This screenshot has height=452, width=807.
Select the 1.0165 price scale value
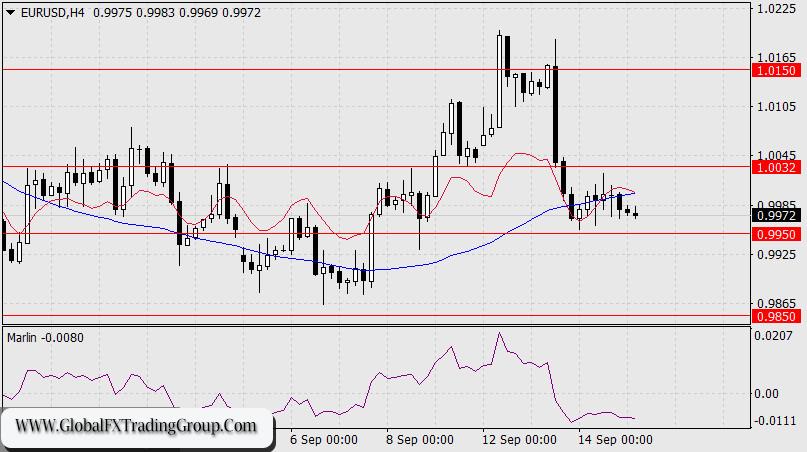[x=776, y=57]
